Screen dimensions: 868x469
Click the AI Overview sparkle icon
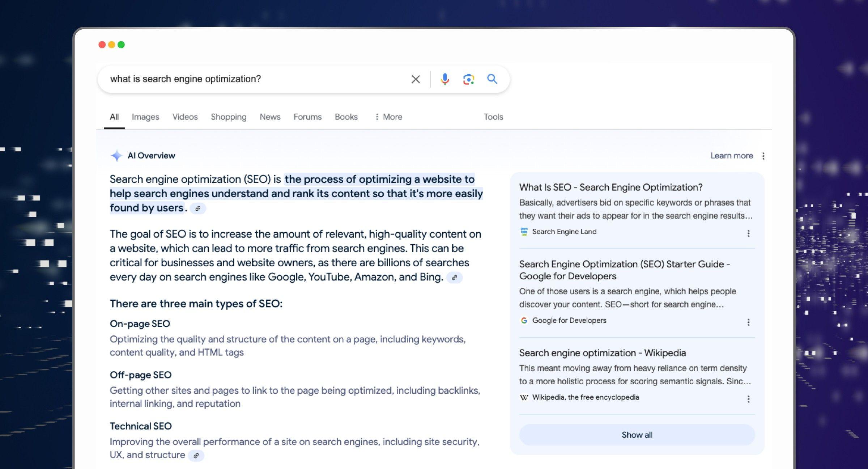coord(116,156)
